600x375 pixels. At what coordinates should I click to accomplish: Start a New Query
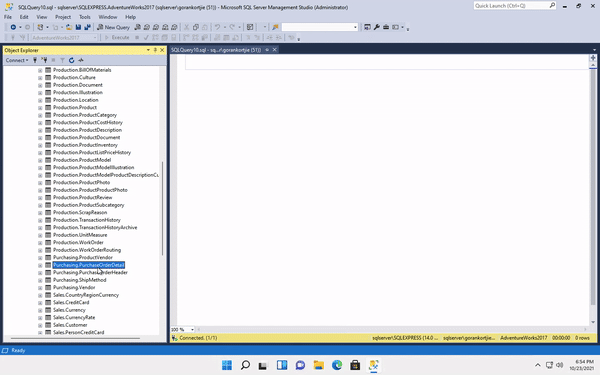click(113, 27)
